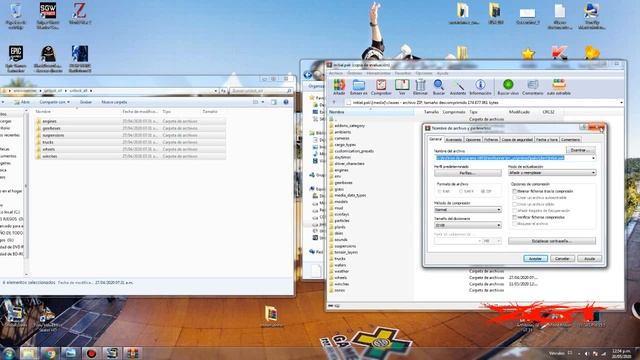Select the RAR format radio button
The image size is (640, 360).
[440, 191]
